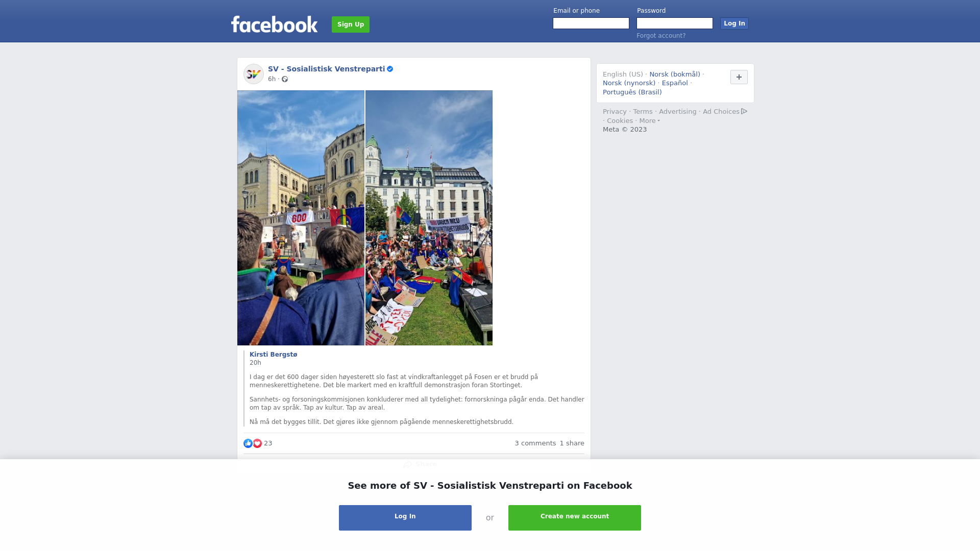The image size is (980, 551).
Task: Focus the Password input field
Action: pos(675,23)
